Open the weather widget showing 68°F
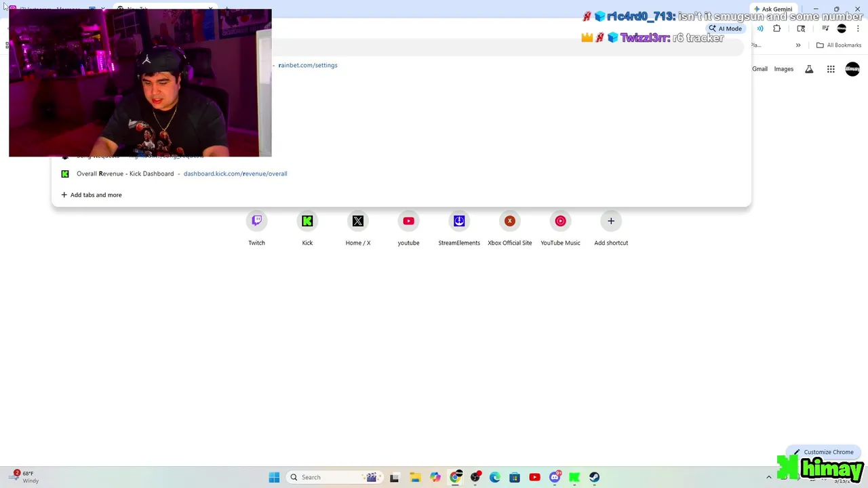868x488 pixels. 26,476
